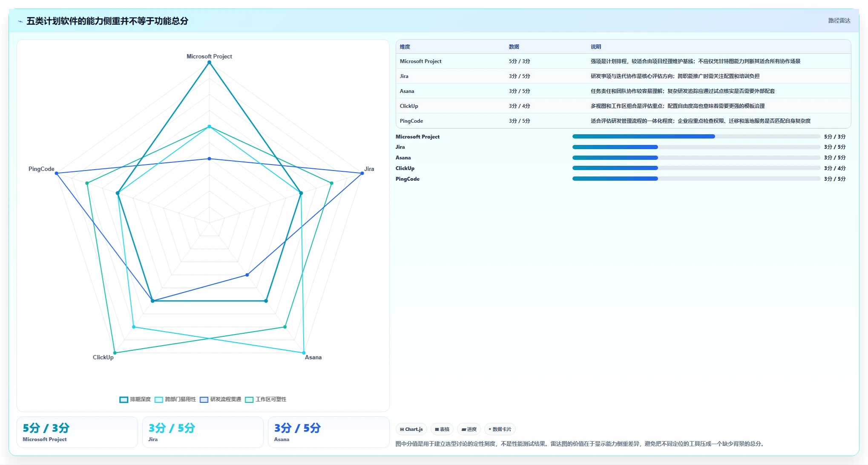Viewport: 868px width, 465px height.
Task: Toggle the 研发流程贯通 legend dataset
Action: point(220,399)
